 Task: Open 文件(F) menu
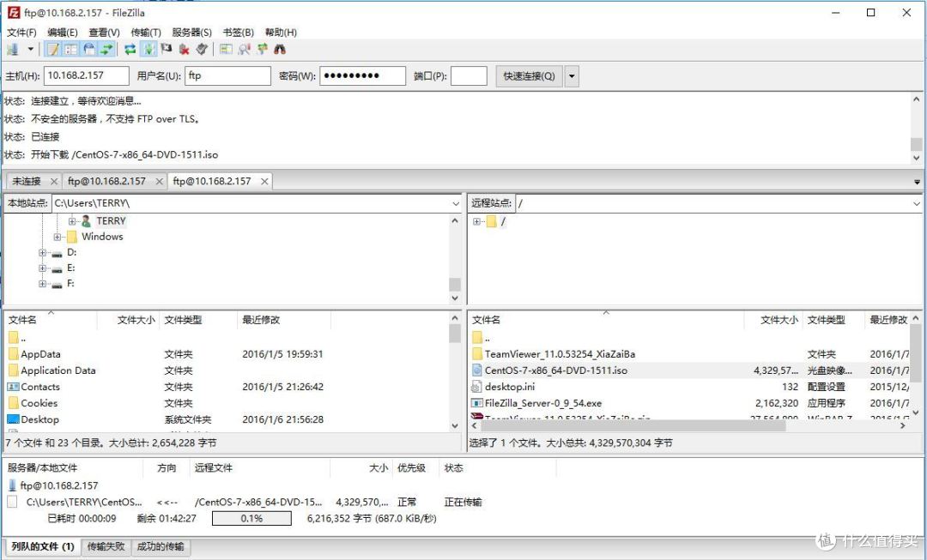pyautogui.click(x=21, y=33)
